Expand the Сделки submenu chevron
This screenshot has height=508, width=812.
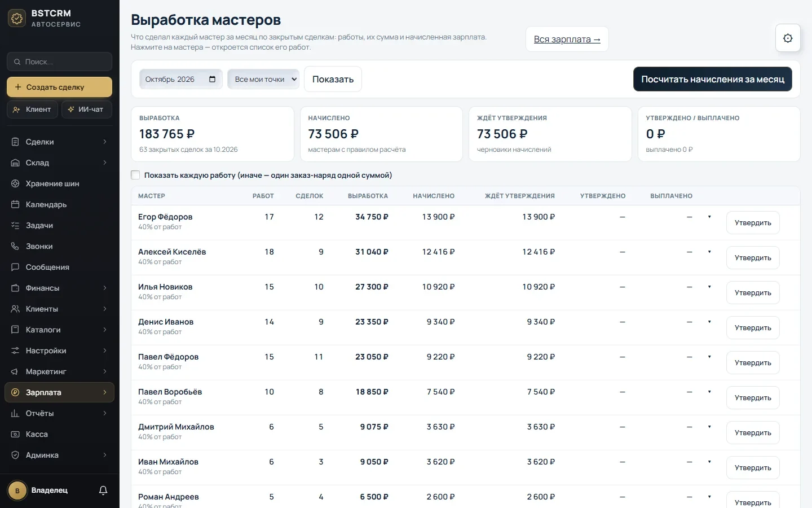105,142
